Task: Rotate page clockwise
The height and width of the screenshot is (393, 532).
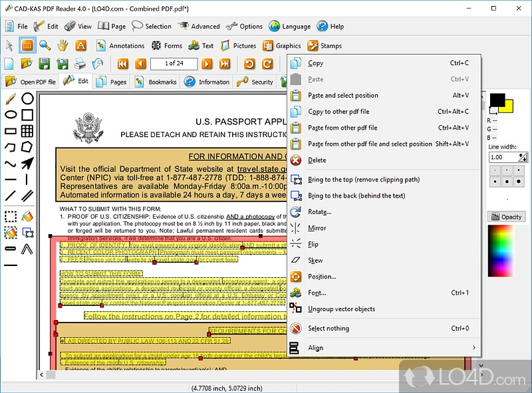Action: [267, 64]
